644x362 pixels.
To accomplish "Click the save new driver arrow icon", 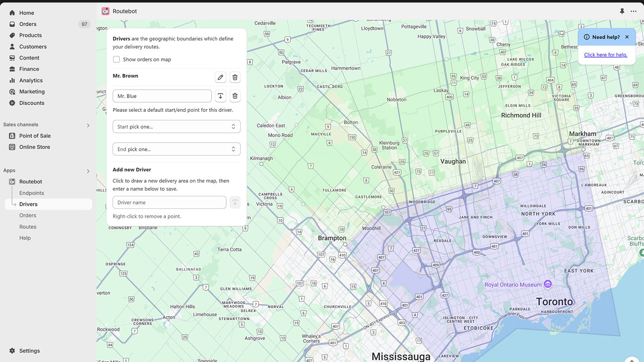I will tap(235, 202).
